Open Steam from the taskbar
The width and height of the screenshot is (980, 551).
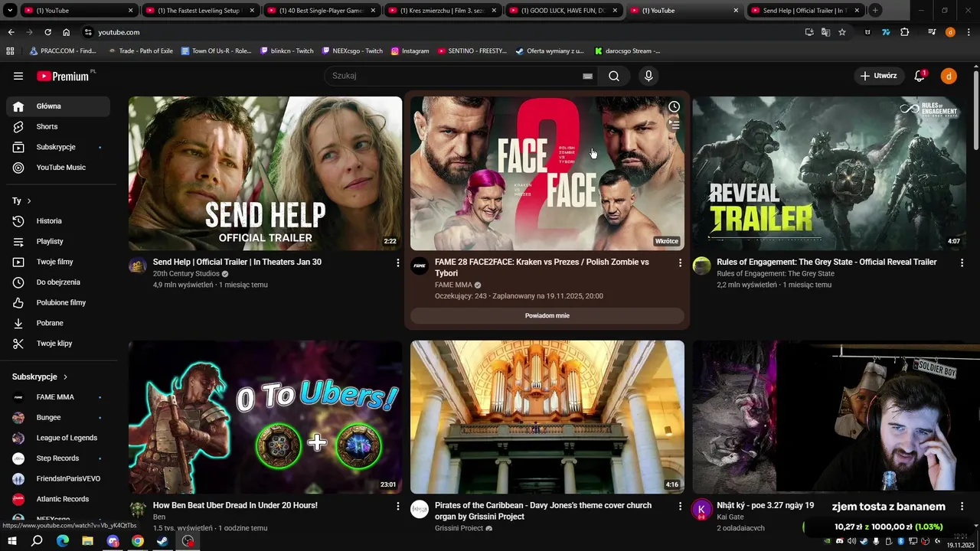[x=162, y=541]
